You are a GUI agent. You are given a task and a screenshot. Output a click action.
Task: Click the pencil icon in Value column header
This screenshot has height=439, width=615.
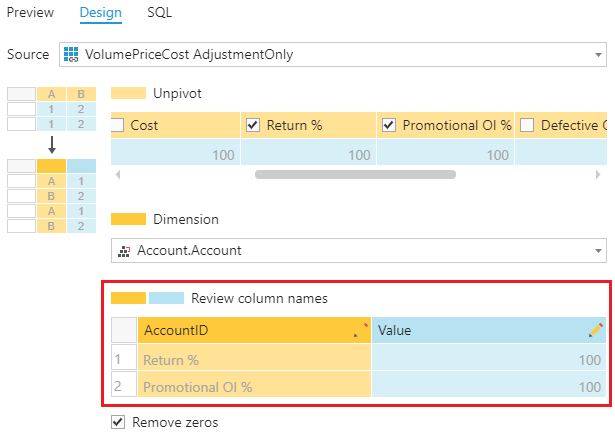tap(596, 329)
